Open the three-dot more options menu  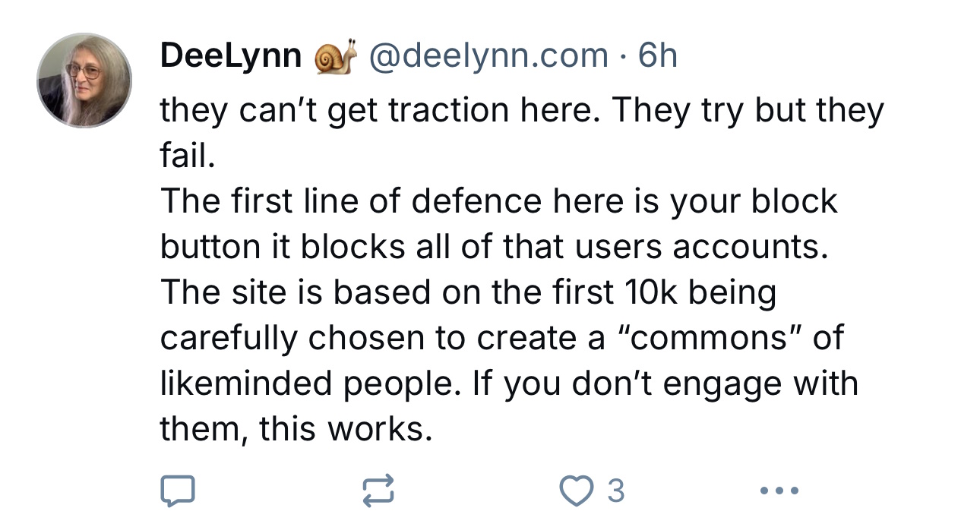779,491
